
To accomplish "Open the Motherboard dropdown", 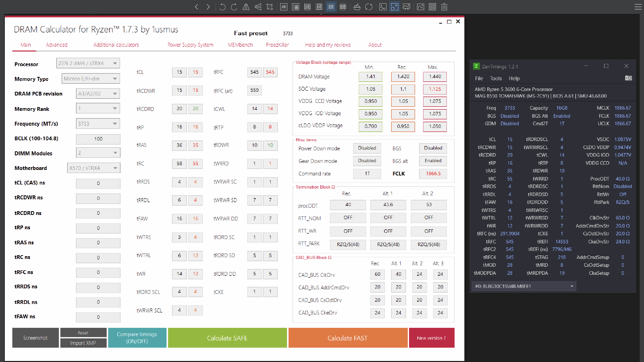I will pos(94,168).
